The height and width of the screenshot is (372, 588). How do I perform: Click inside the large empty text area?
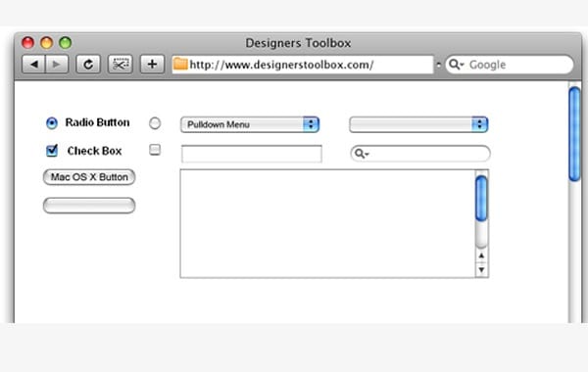pos(327,223)
